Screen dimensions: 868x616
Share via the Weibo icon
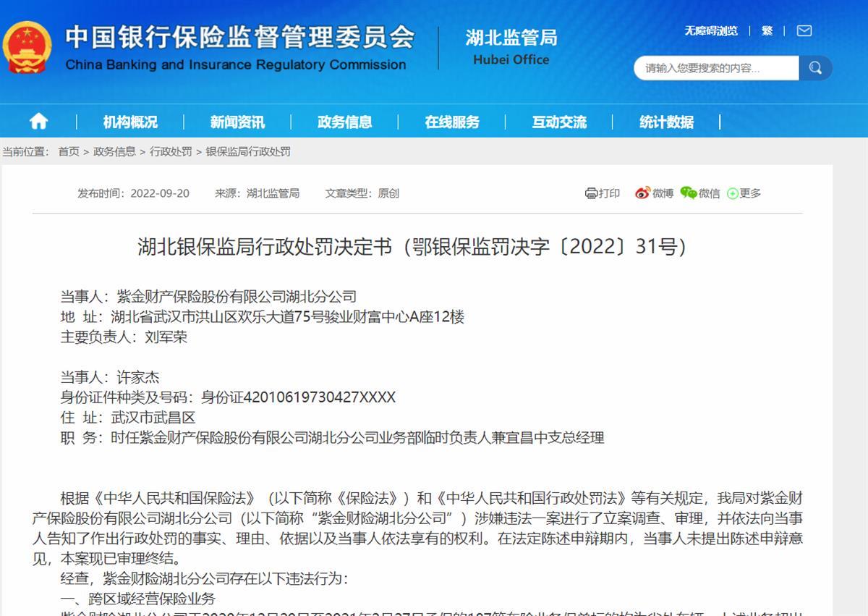(x=642, y=193)
